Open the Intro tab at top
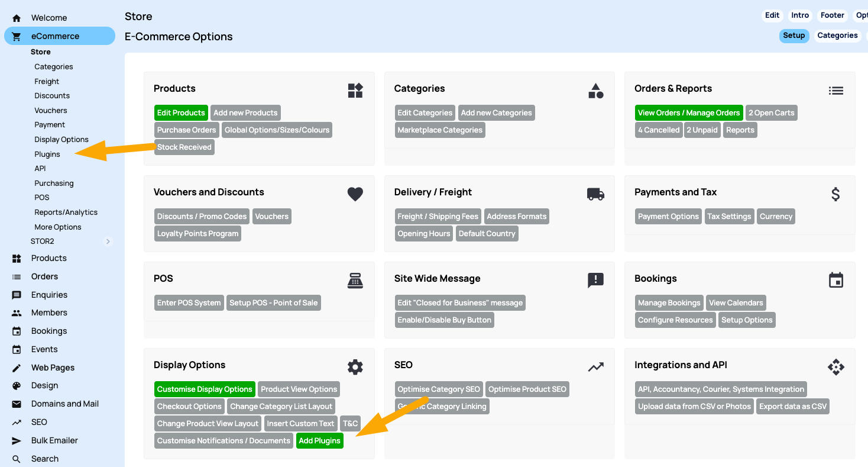Screen dimensions: 868x467 tap(800, 15)
